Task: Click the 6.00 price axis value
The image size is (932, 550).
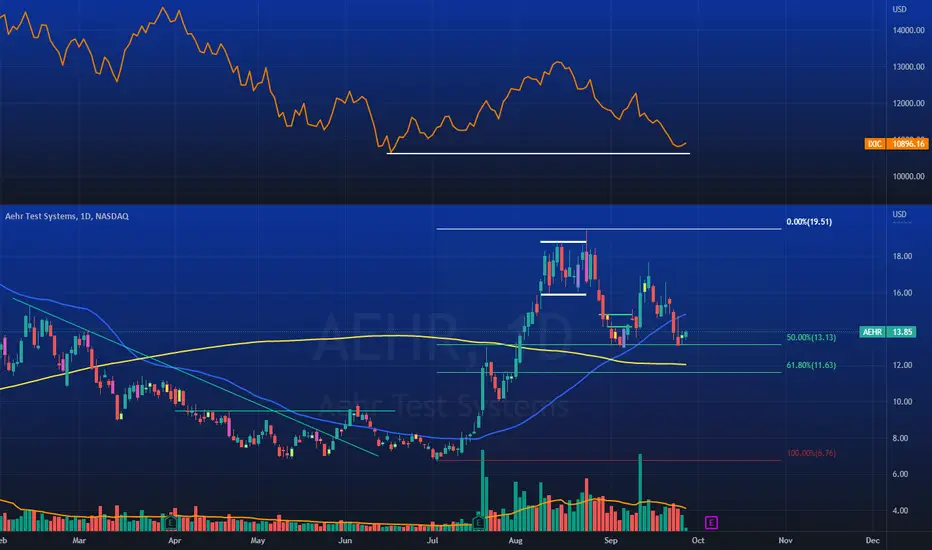Action: [x=902, y=474]
